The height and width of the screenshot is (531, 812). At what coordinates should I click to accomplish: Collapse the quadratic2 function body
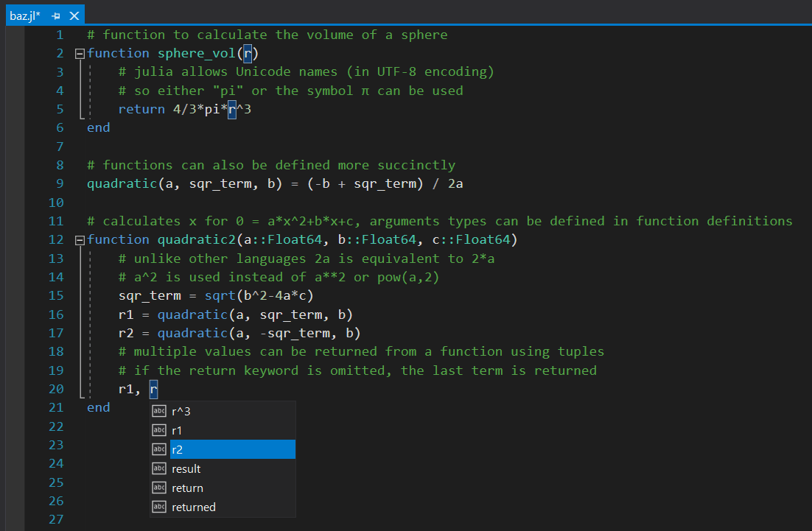(x=79, y=239)
